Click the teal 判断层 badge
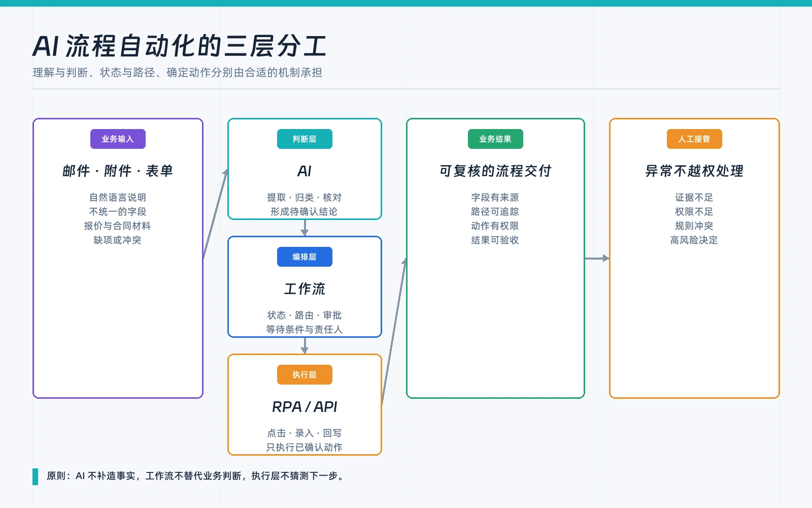 coord(304,139)
